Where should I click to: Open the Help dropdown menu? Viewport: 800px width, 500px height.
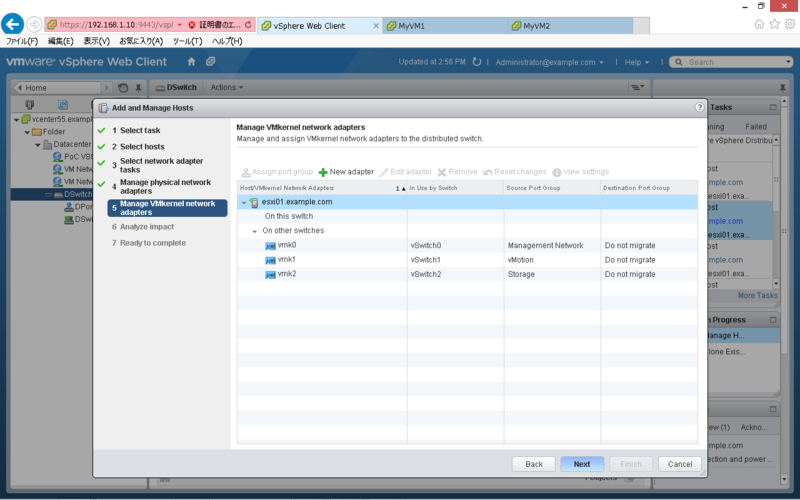[637, 62]
